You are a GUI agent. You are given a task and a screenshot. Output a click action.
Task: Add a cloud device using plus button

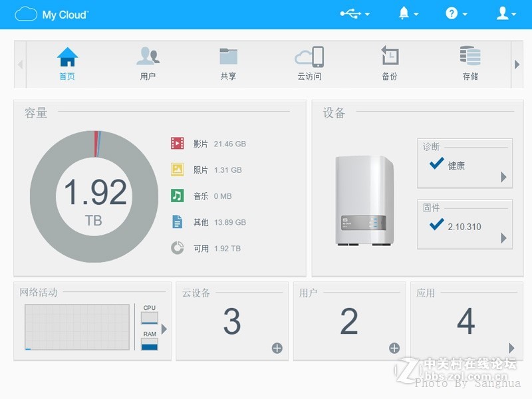click(x=276, y=347)
